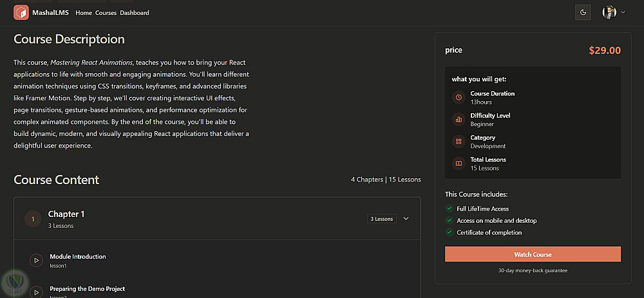Play the Preparing the Demo Project lesson

pyautogui.click(x=37, y=291)
